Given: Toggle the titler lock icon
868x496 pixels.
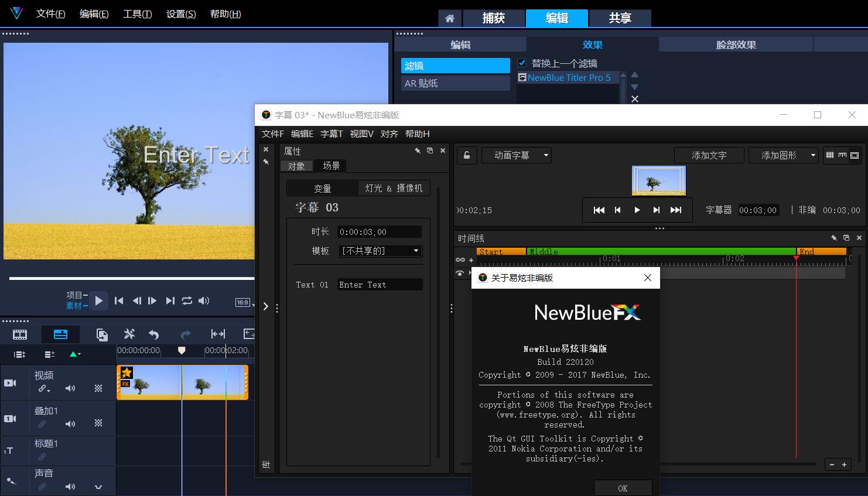Looking at the screenshot, I should [467, 155].
